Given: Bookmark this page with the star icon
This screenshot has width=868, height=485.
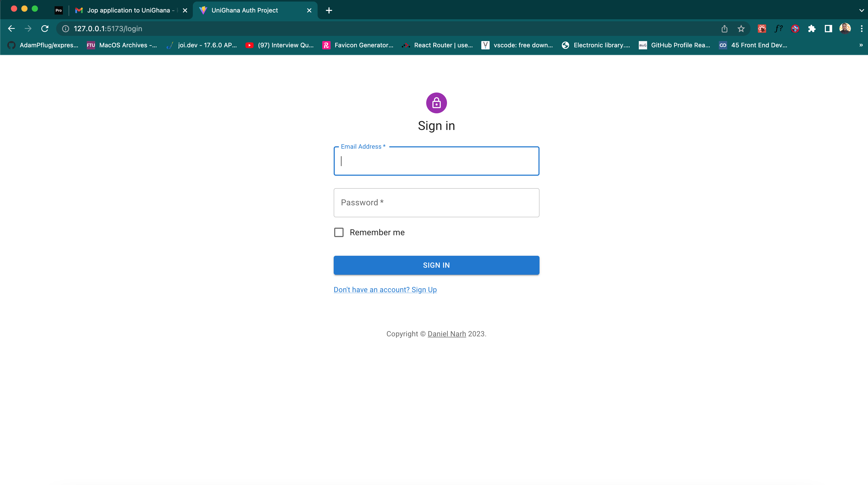Looking at the screenshot, I should tap(741, 29).
